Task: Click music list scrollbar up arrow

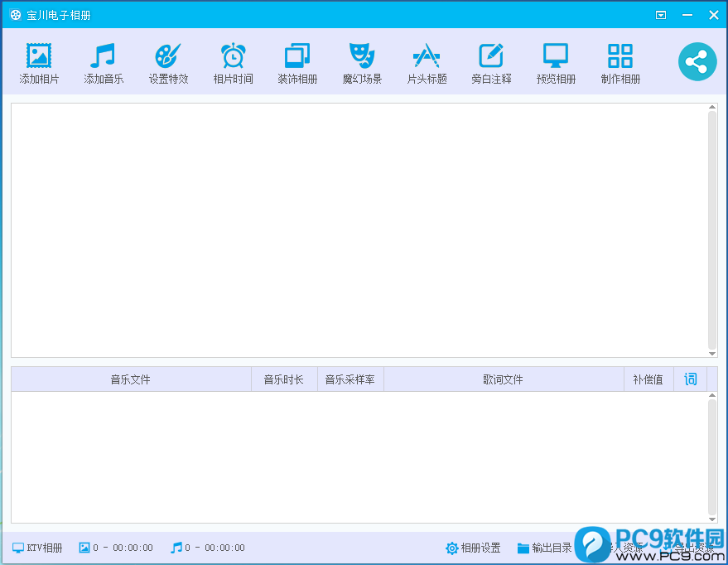Action: (712, 396)
